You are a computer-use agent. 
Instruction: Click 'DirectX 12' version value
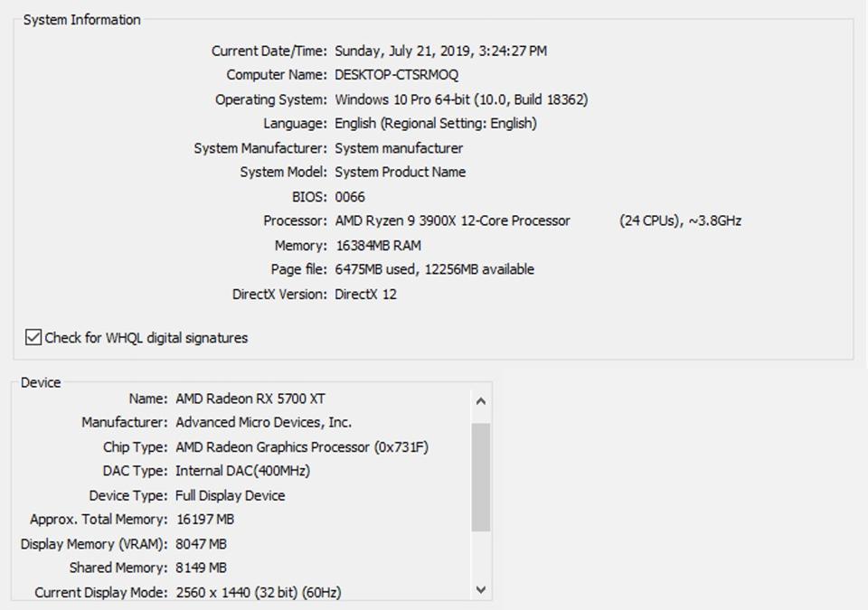[x=366, y=294]
